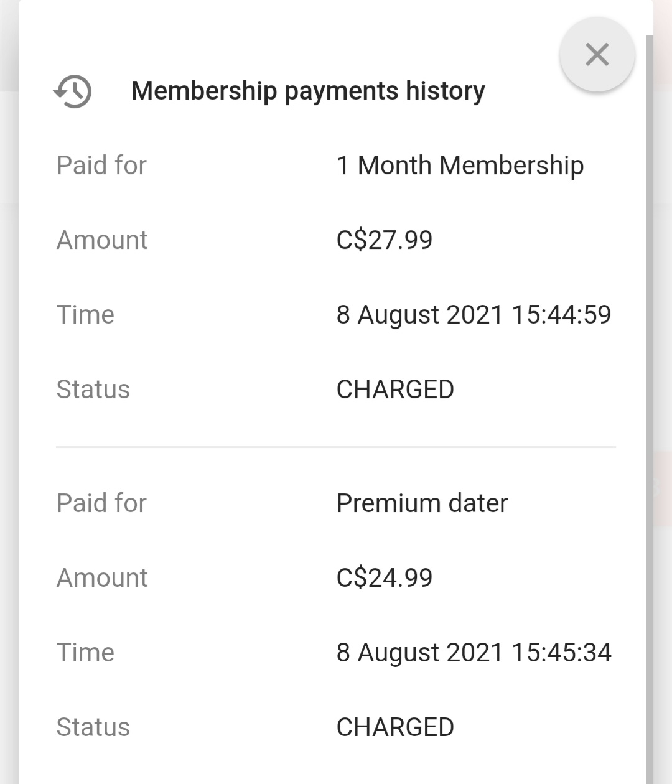
Task: Select the Membership payments history title
Action: (x=308, y=91)
